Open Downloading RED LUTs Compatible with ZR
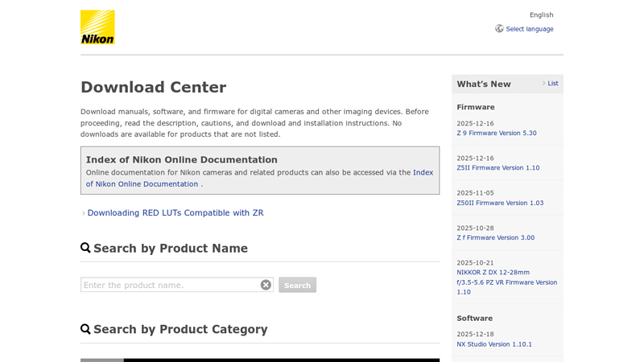644x362 pixels. click(175, 213)
